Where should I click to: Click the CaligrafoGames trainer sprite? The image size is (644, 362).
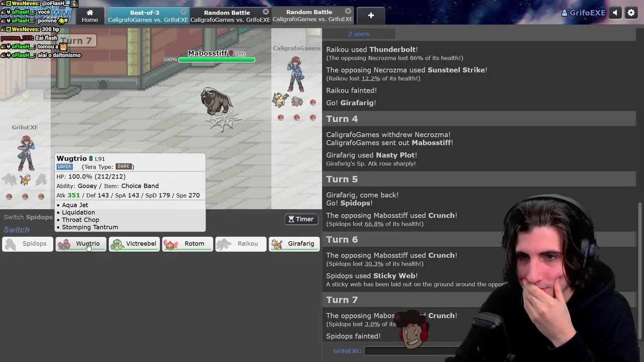(296, 73)
